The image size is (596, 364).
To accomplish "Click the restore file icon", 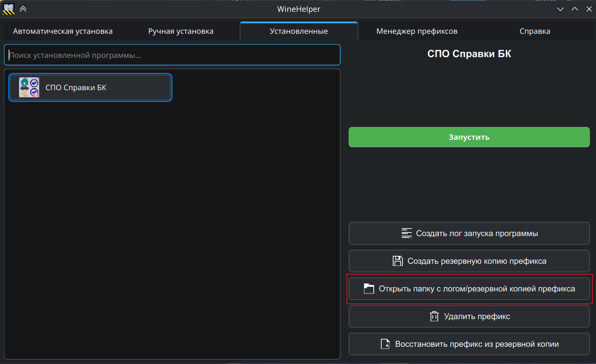I will click(385, 344).
